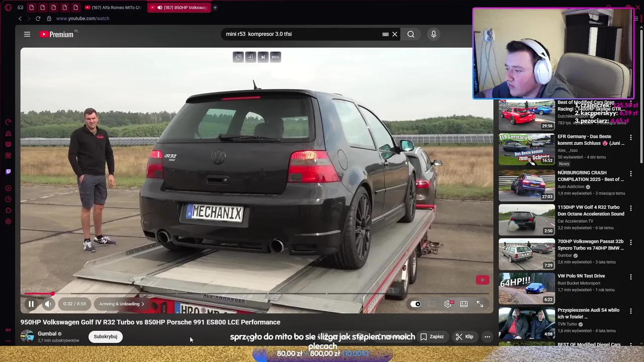
Task: Open options for EFR Germany video
Action: click(x=631, y=137)
